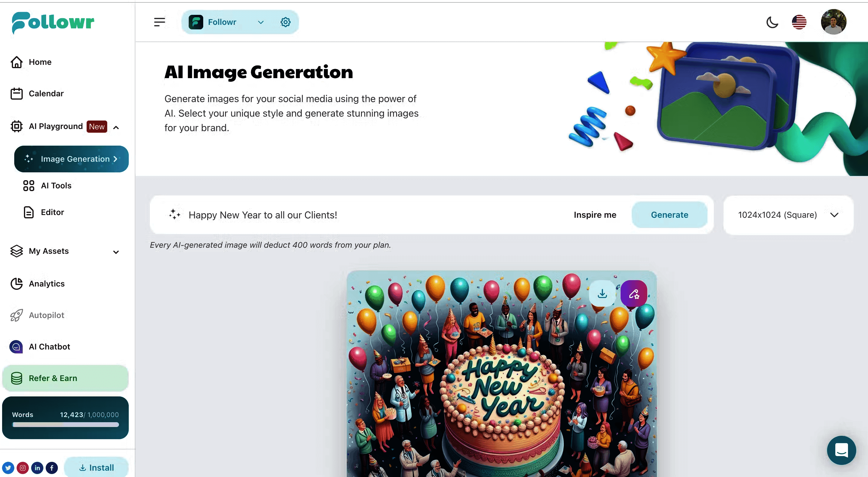
Task: Download the generated New Year image
Action: click(x=602, y=293)
